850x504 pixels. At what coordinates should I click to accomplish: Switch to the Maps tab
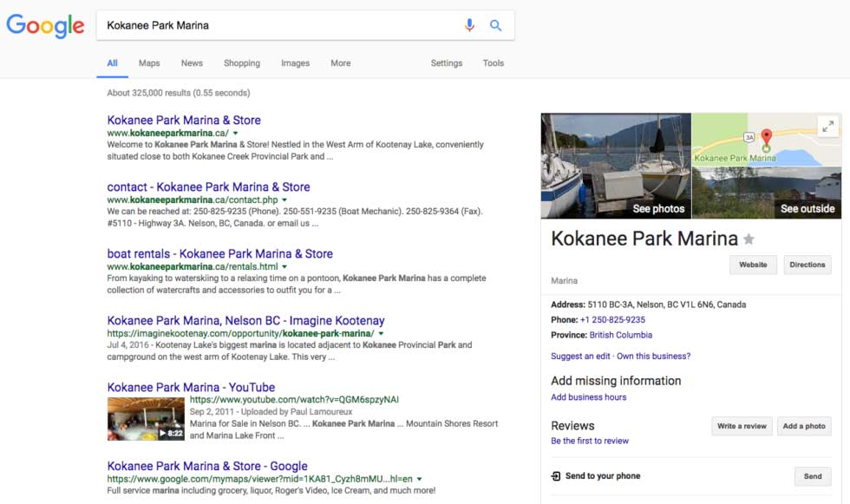click(x=149, y=62)
